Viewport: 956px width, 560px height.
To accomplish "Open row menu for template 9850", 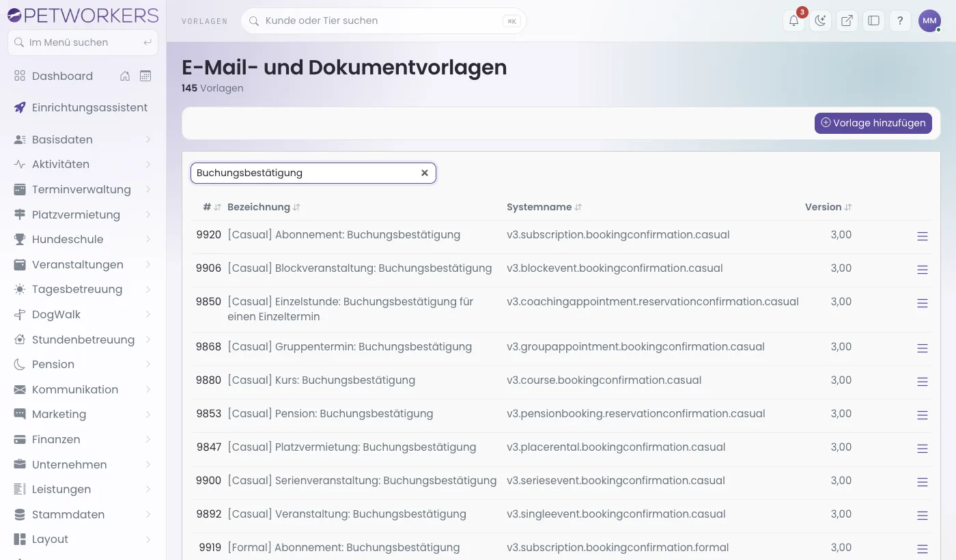I will pyautogui.click(x=923, y=303).
